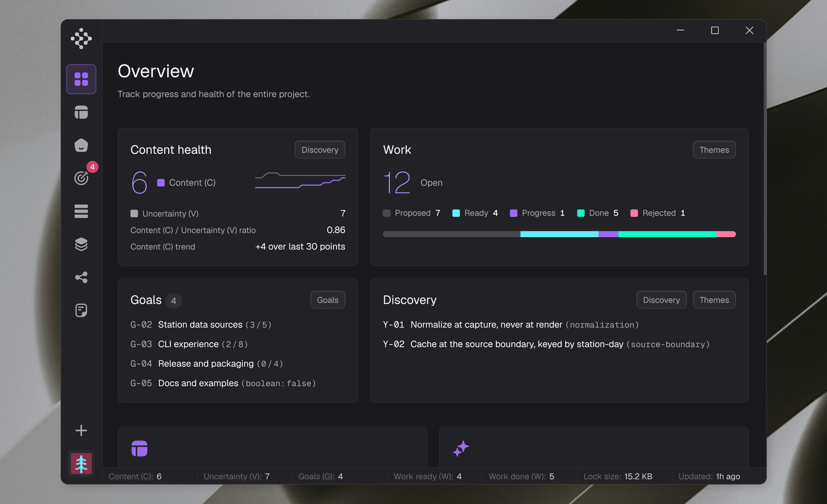Open the stacked rows list sidebar icon
Screen dimensions: 827x504
pos(81,211)
